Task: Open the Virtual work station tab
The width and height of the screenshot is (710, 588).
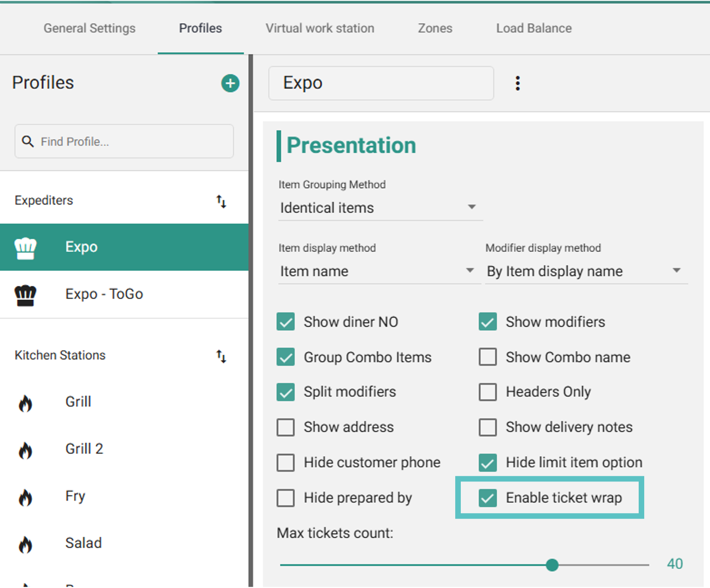Action: (x=320, y=28)
